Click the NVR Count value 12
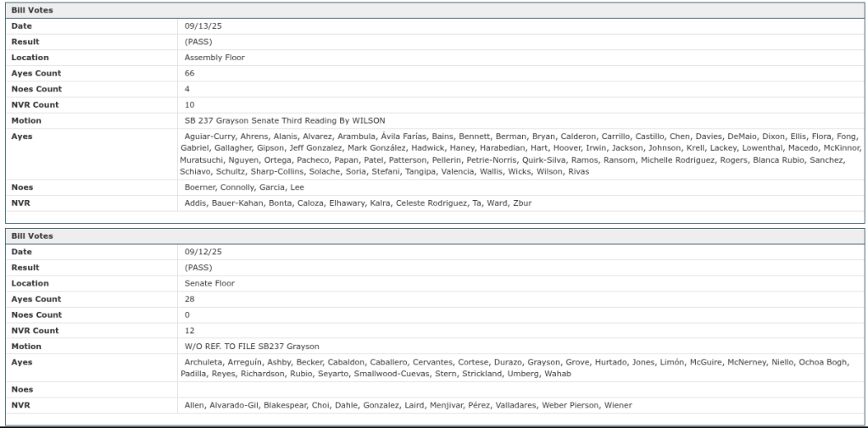 point(190,331)
